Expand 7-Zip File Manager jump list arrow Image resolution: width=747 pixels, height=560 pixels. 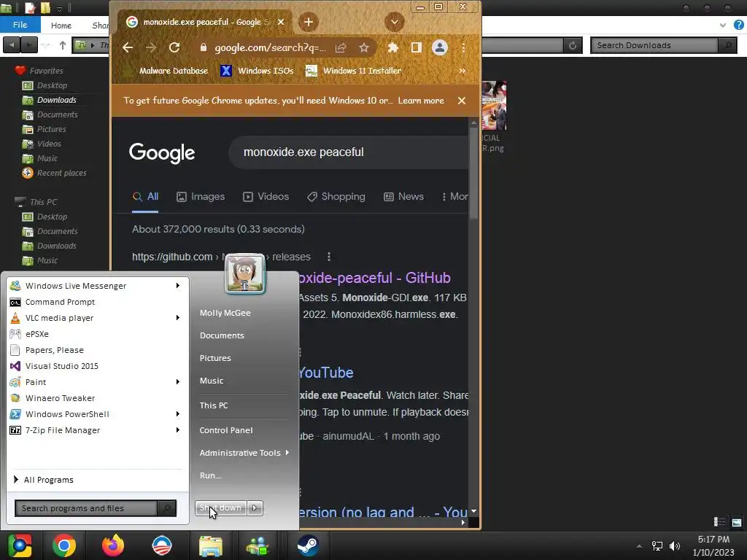pyautogui.click(x=178, y=430)
